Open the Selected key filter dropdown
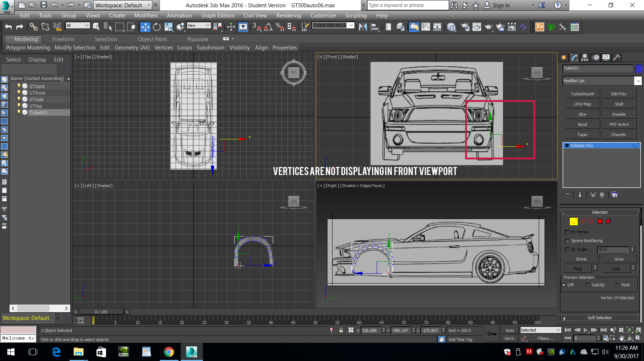 click(541, 330)
